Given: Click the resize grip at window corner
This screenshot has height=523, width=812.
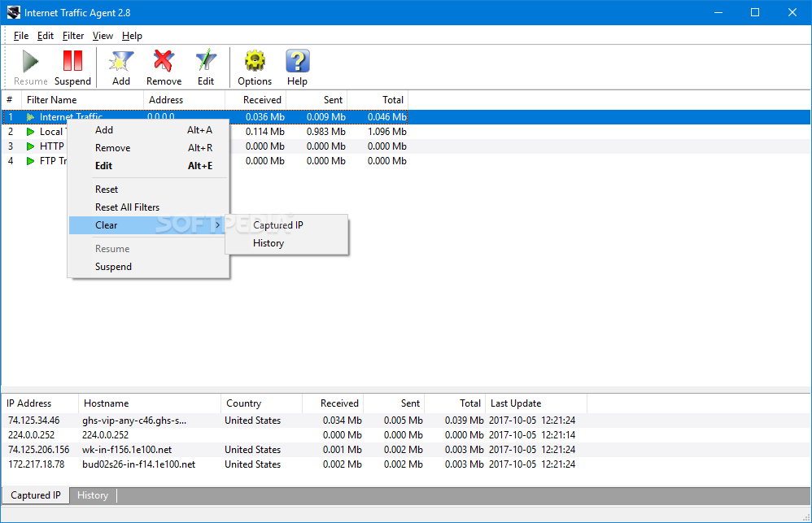Looking at the screenshot, I should 806,517.
